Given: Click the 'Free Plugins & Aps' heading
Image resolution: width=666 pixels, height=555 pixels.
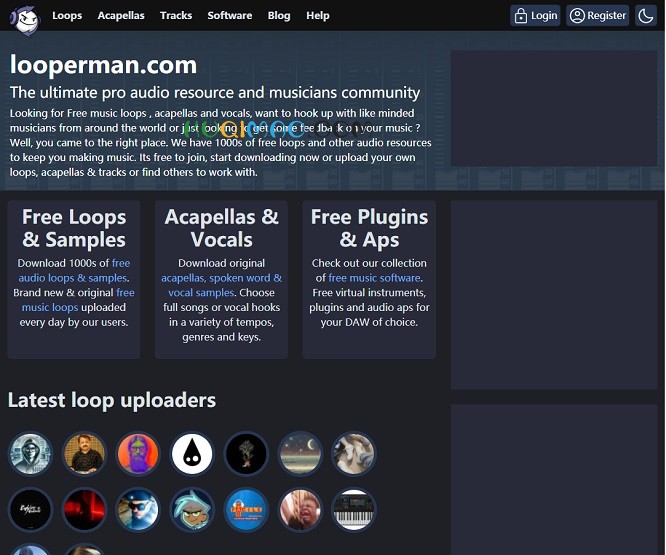Looking at the screenshot, I should coord(369,228).
